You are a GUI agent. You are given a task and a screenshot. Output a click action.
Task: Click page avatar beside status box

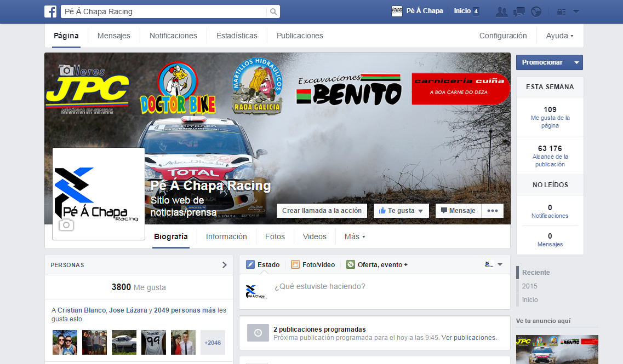pos(256,291)
